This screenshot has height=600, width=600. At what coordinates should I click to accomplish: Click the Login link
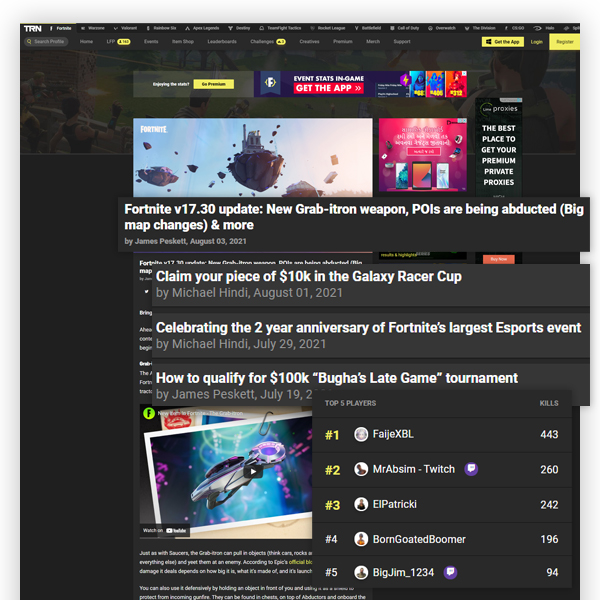536,42
